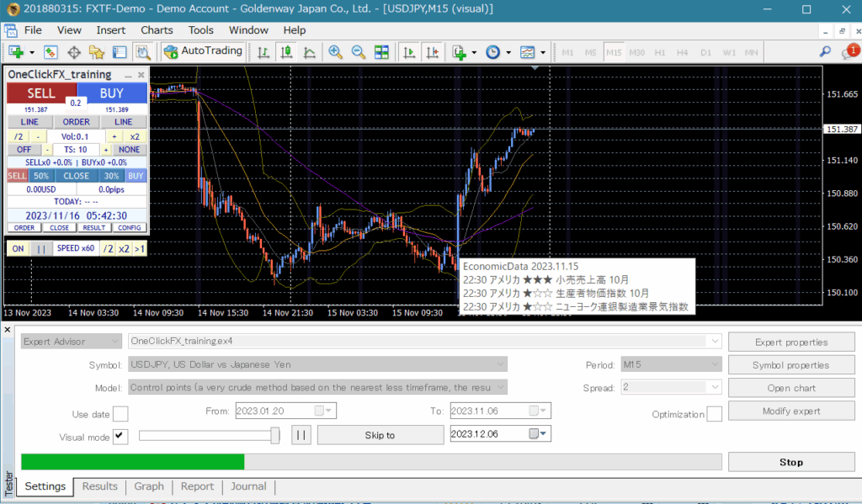This screenshot has width=862, height=504.
Task: Expand the new chart dropdown arrow
Action: pyautogui.click(x=31, y=52)
